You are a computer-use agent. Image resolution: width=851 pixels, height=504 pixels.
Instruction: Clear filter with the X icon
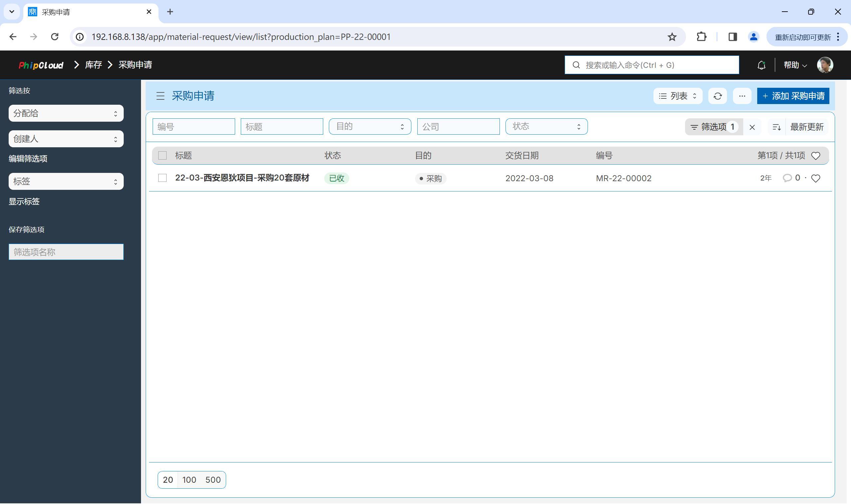point(752,127)
